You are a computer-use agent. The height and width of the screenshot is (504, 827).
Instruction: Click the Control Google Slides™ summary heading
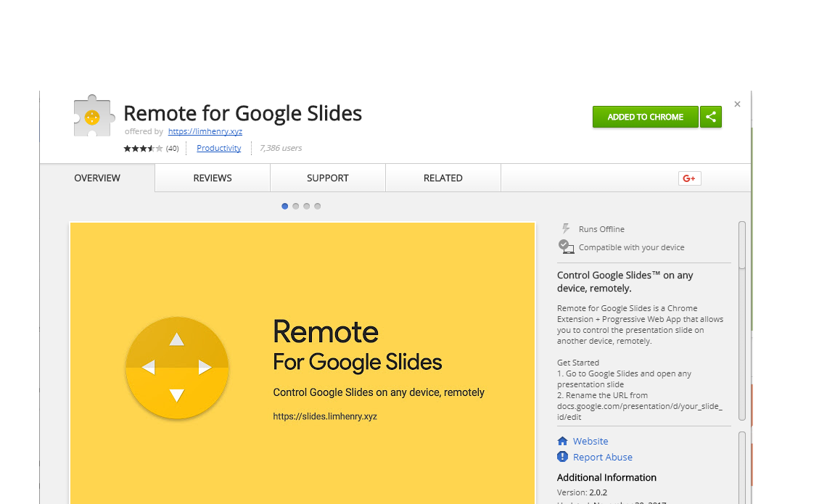[x=625, y=281]
